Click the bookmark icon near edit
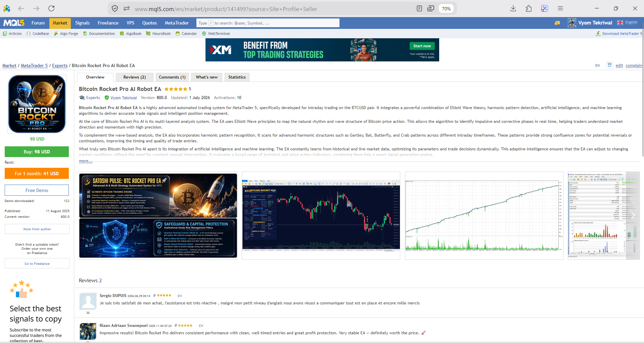The image size is (644, 343). (609, 65)
